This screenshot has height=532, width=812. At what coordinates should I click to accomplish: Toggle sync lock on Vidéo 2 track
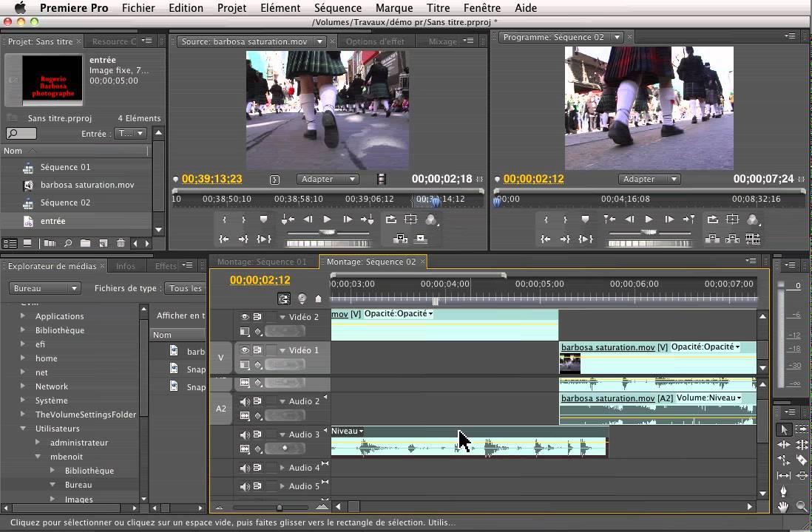pos(257,317)
